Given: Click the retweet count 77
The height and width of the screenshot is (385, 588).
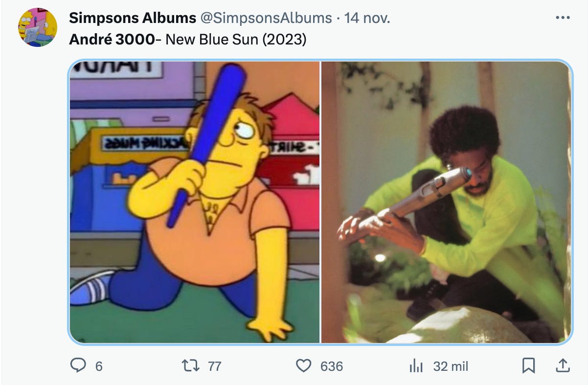Looking at the screenshot, I should click(x=215, y=366).
